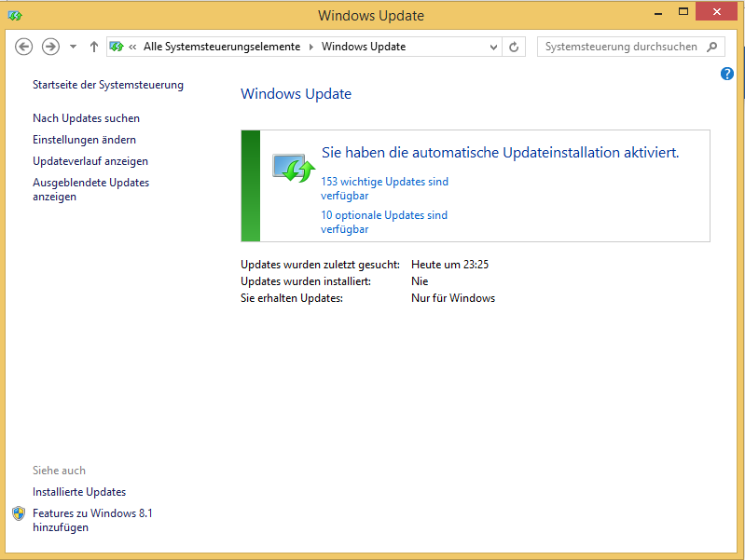Click the 'Siehe auch' label
The height and width of the screenshot is (560, 745).
point(59,471)
